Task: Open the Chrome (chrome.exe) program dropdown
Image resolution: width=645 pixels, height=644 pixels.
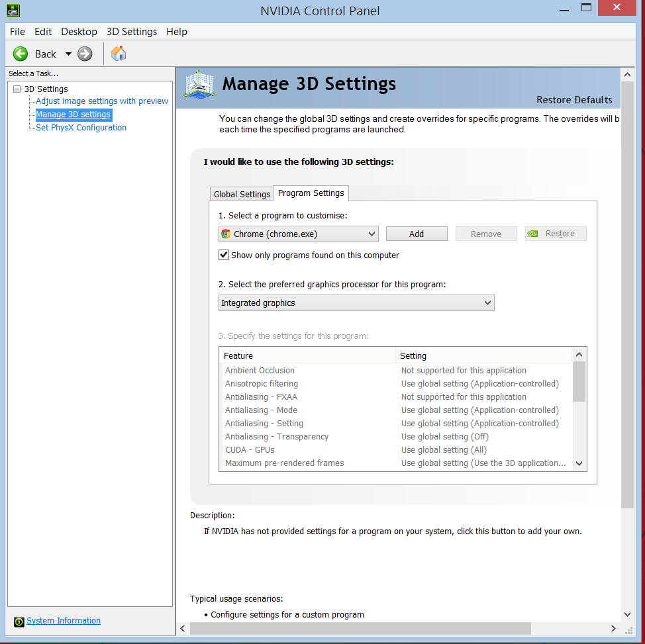Action: tap(298, 234)
